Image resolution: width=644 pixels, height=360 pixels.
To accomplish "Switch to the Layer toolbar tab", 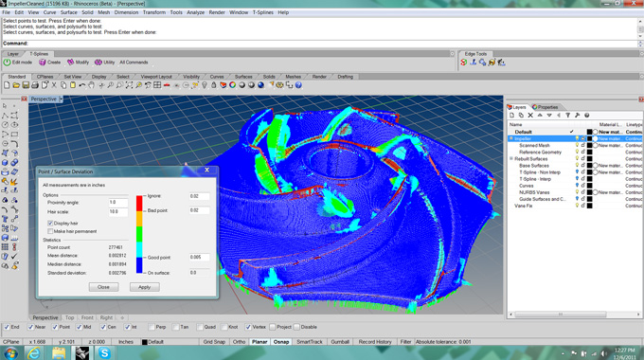I will (x=12, y=54).
